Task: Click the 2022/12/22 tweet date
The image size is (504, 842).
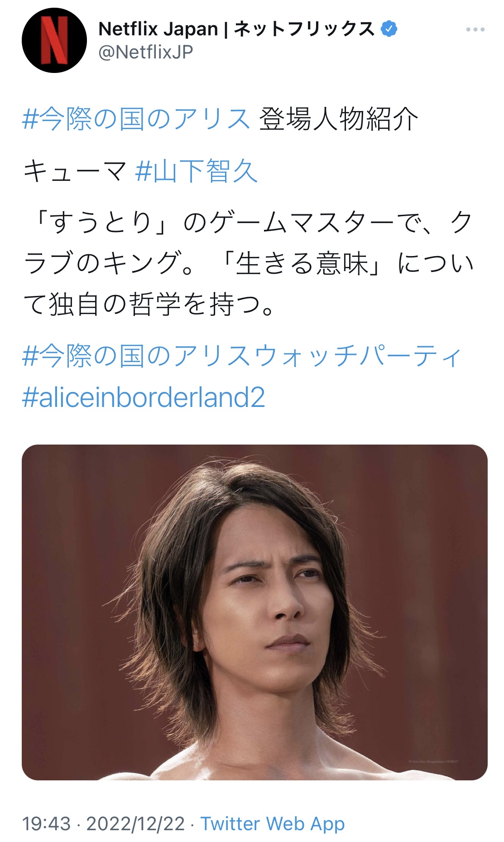Action: coord(135,823)
